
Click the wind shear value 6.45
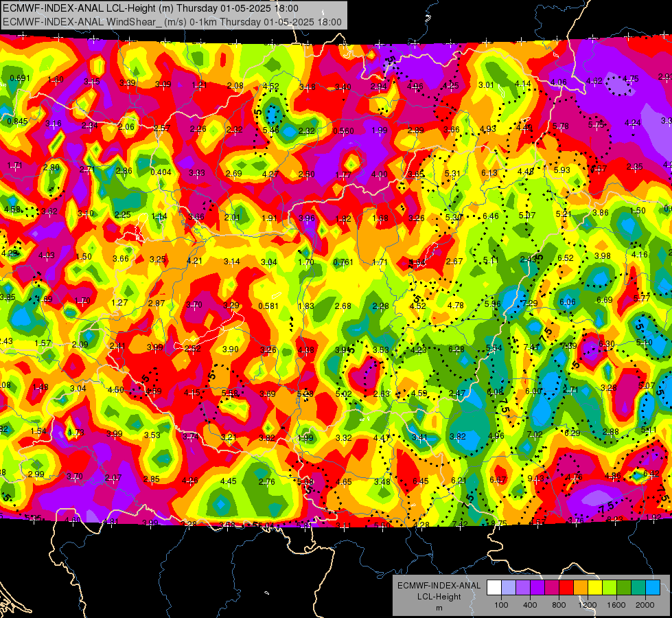(420, 481)
